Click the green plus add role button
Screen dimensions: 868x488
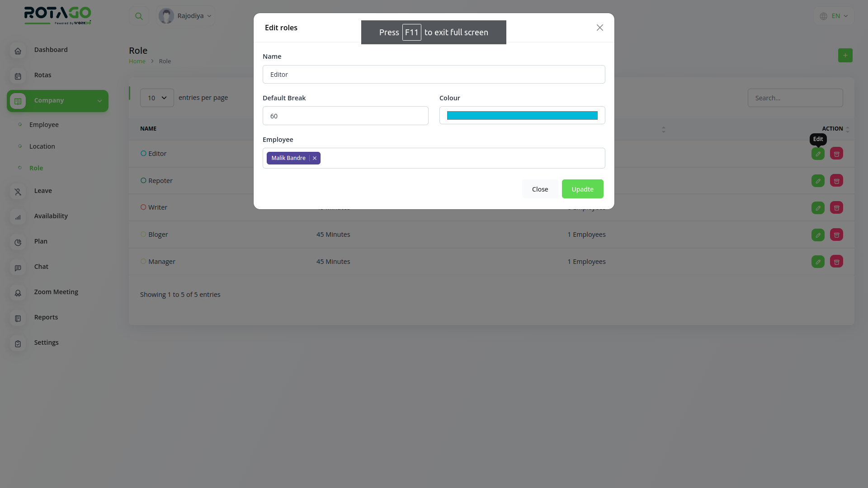point(845,56)
